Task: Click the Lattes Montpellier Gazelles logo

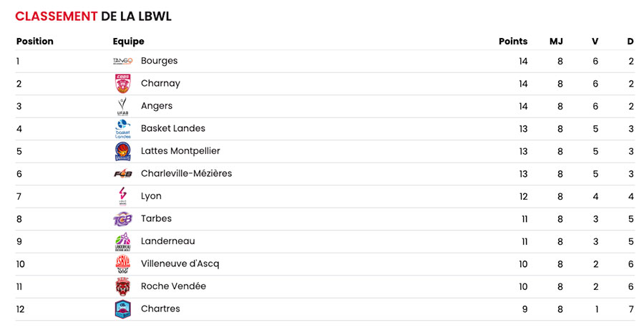Action: pyautogui.click(x=123, y=151)
